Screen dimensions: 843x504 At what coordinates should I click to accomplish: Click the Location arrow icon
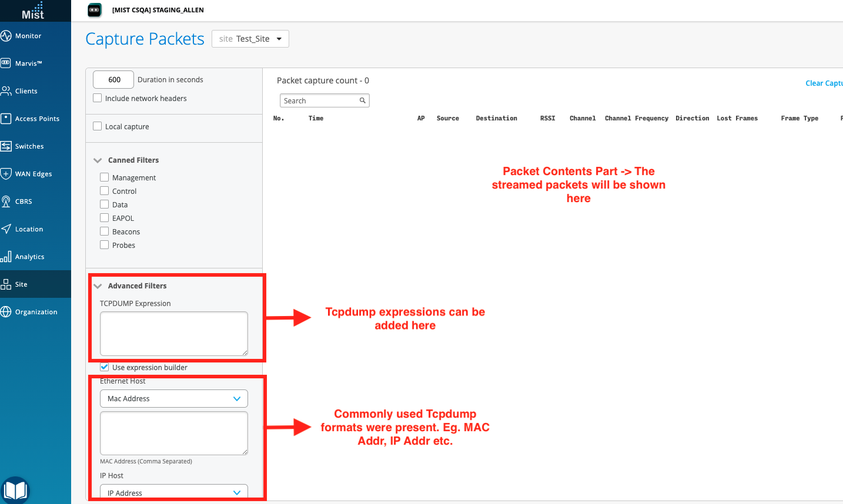point(6,229)
